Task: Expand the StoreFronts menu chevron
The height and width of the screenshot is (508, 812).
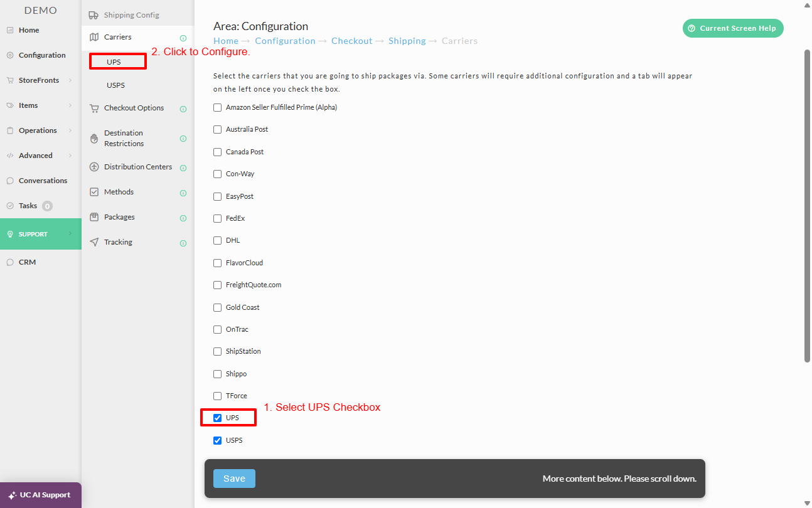Action: (x=70, y=80)
